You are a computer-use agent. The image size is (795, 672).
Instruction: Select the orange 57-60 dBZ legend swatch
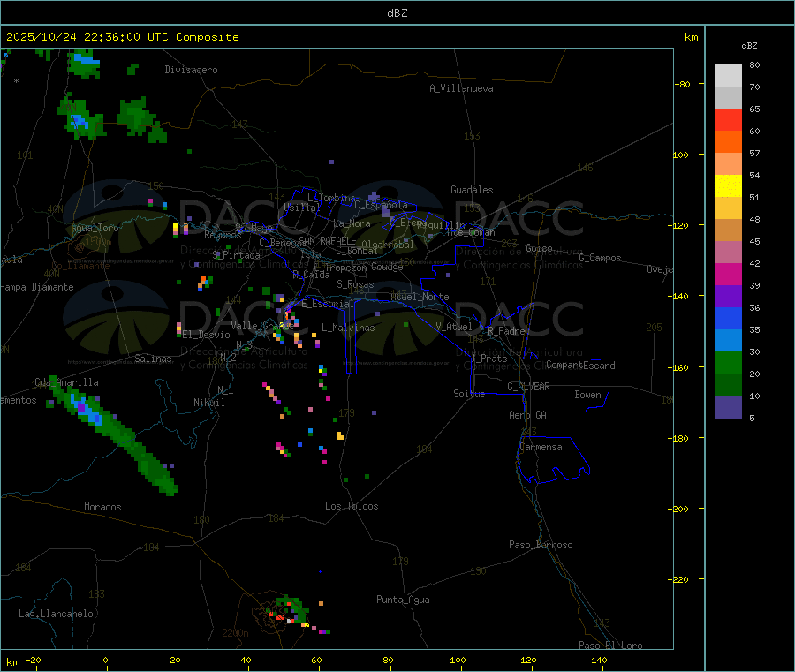pyautogui.click(x=728, y=142)
